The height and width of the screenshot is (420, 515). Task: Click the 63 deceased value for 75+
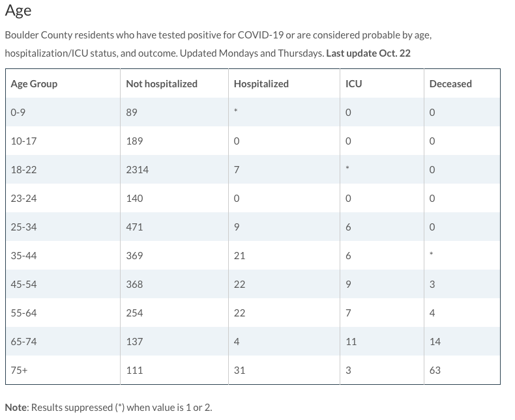[435, 371]
